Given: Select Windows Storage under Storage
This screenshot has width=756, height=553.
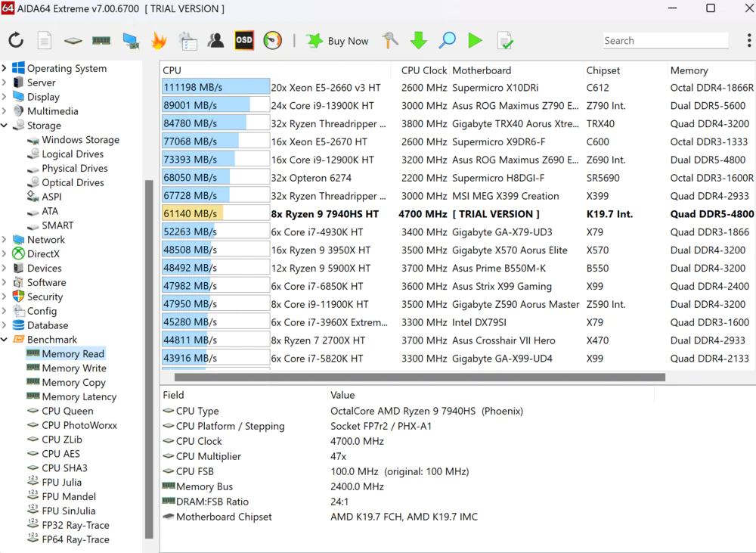Looking at the screenshot, I should (73, 139).
